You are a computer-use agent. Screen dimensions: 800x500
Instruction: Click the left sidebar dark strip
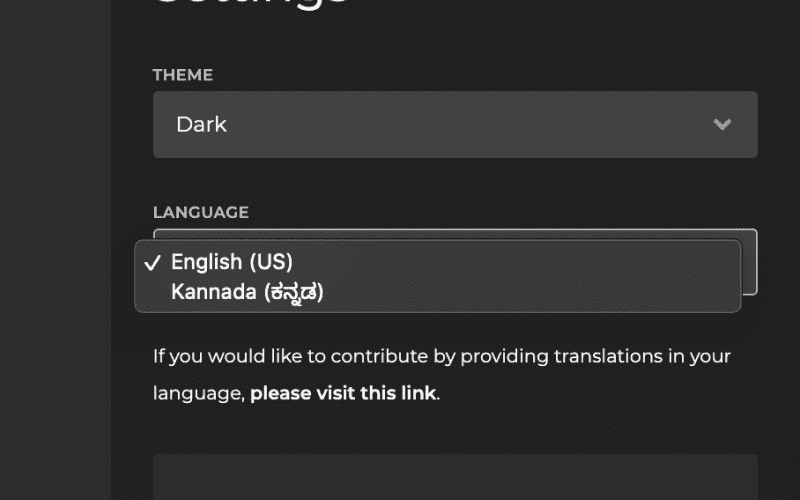55,250
